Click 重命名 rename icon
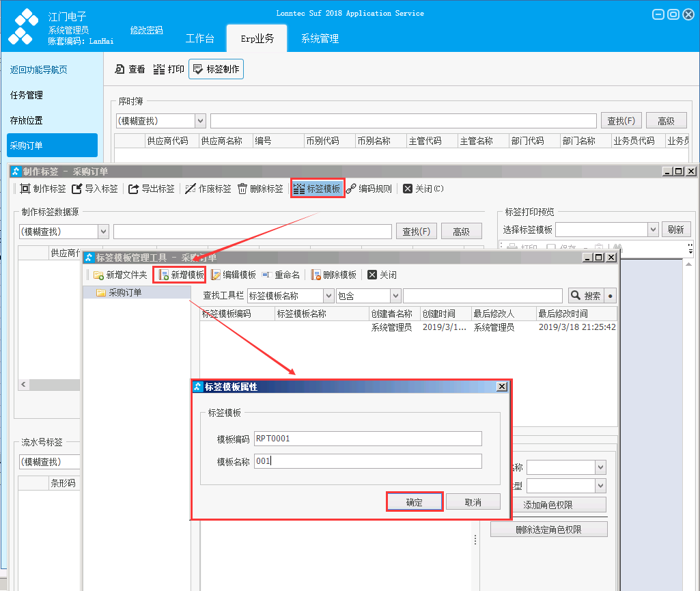Screen dimensions: 700x591 click(266, 275)
